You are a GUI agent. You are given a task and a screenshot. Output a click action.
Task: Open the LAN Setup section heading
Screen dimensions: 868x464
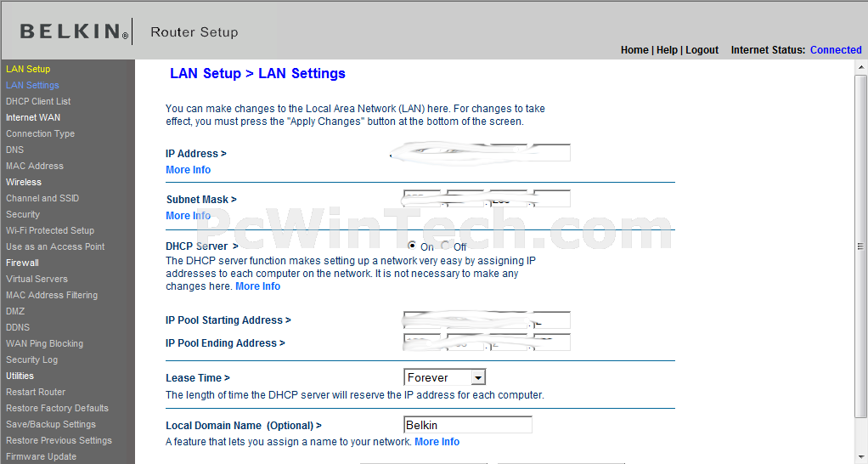(x=28, y=69)
